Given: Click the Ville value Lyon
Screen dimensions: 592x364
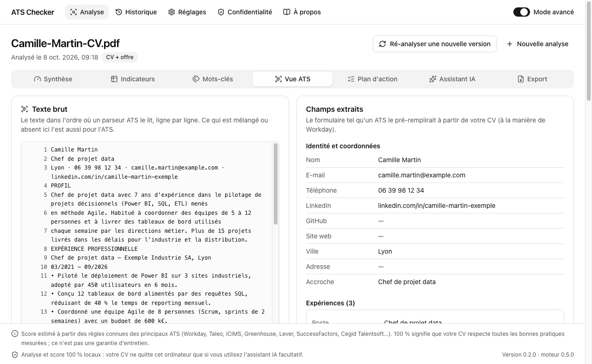Looking at the screenshot, I should pyautogui.click(x=385, y=251).
